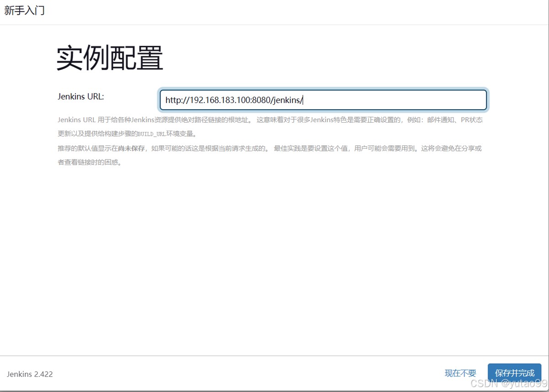
Task: Click the Jenkins URL input field
Action: [323, 100]
